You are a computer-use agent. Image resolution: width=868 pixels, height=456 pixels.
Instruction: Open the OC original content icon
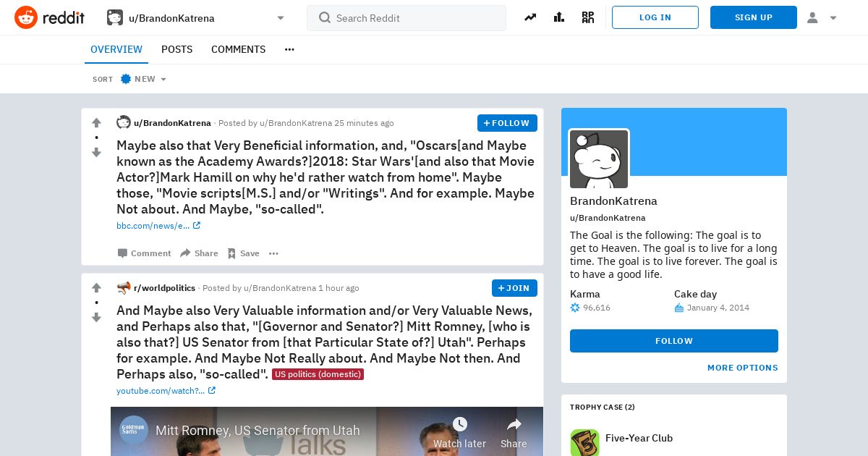pyautogui.click(x=588, y=17)
